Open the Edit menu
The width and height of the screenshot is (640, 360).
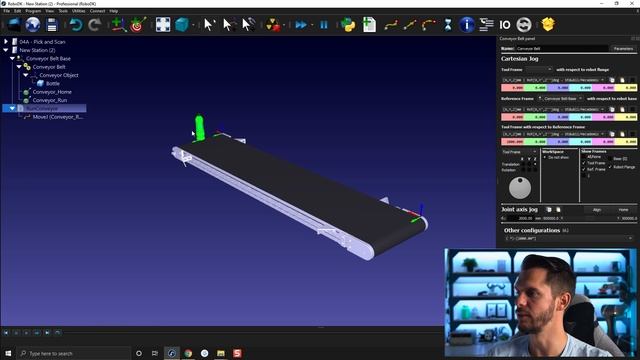pyautogui.click(x=18, y=11)
